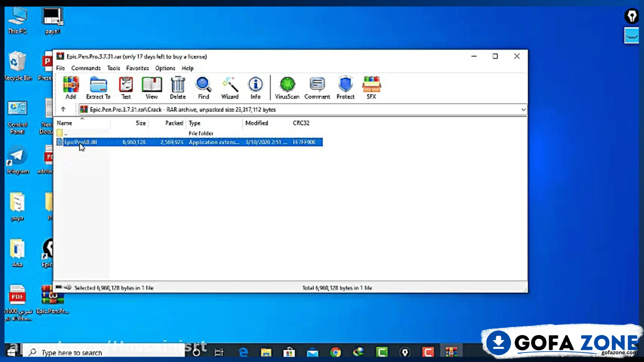The width and height of the screenshot is (644, 362).
Task: Open the Options menu
Action: click(165, 68)
